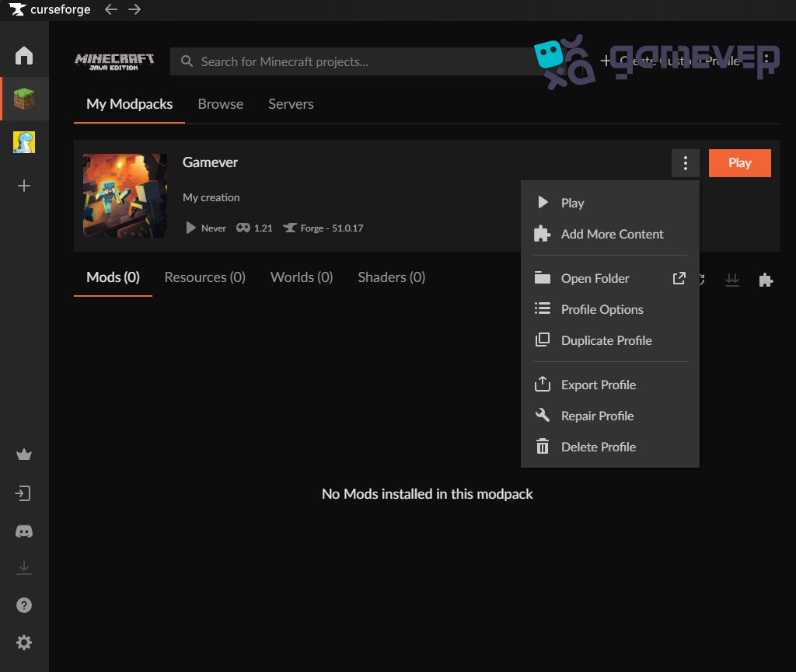Open the Servers tab
The width and height of the screenshot is (796, 672).
[x=291, y=104]
